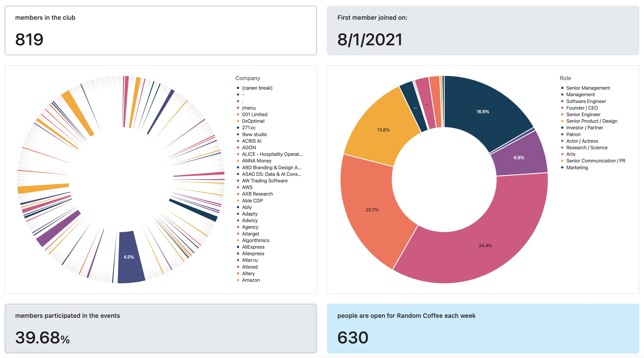Viewport: 644px width, 358px height.
Task: Toggle Senior Product / Design legend entry
Action: pyautogui.click(x=589, y=121)
